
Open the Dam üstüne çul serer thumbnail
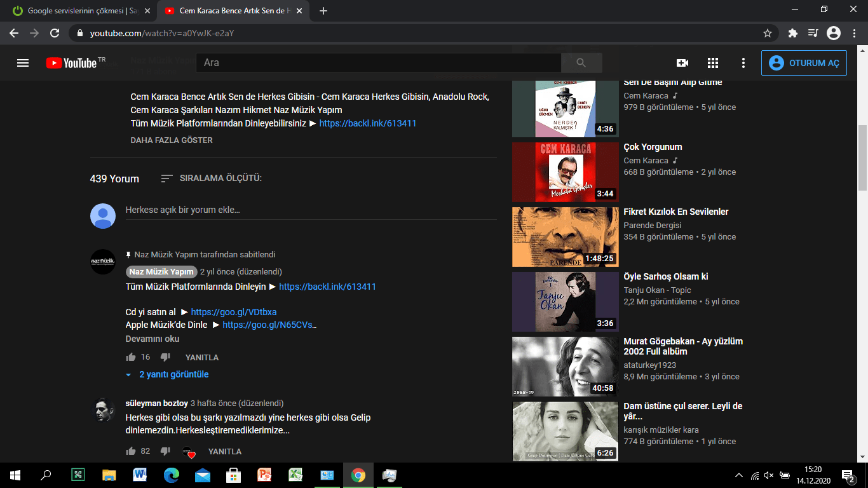click(x=565, y=431)
